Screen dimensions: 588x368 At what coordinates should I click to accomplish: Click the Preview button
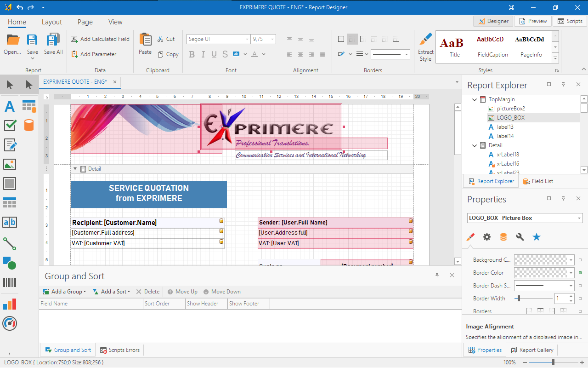(x=533, y=21)
